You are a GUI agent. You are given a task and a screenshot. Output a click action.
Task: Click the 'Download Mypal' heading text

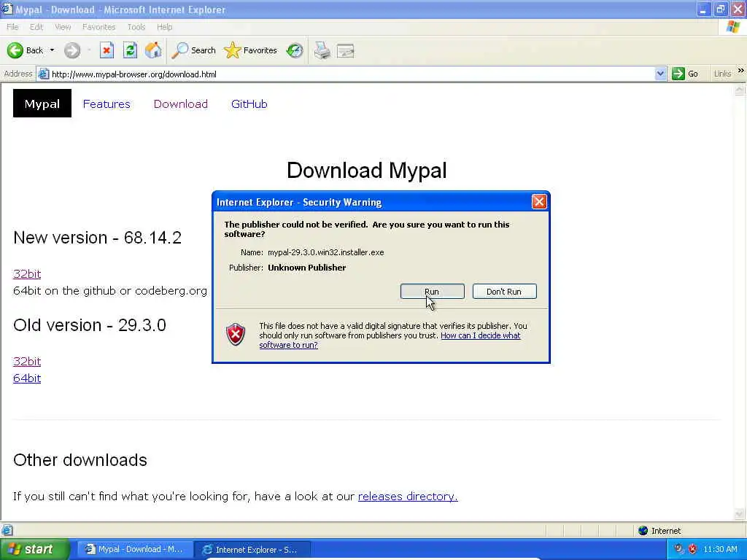click(x=367, y=171)
